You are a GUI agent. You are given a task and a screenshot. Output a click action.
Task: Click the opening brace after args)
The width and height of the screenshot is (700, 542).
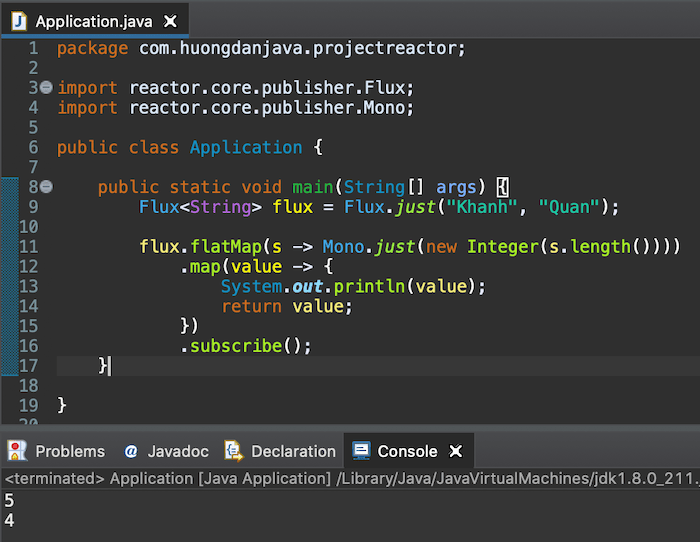tap(503, 187)
